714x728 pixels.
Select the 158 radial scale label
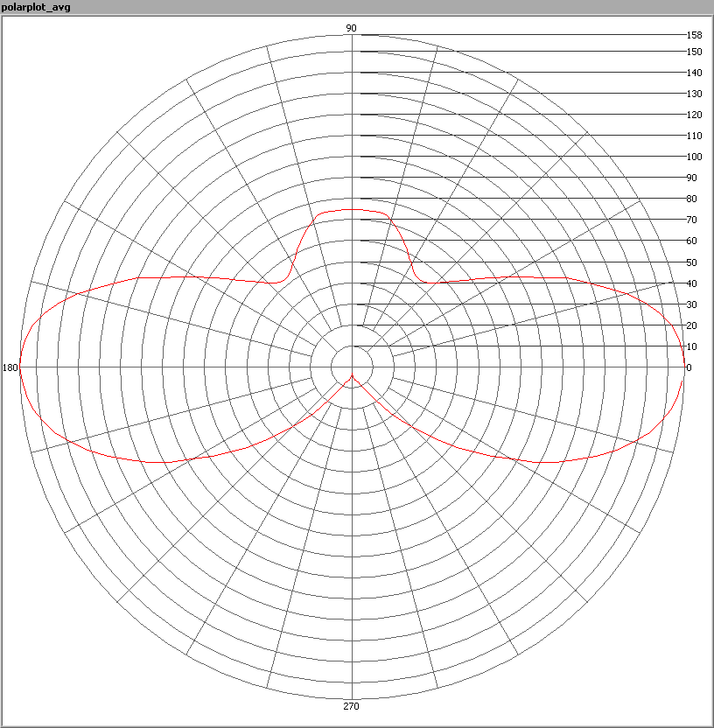[694, 35]
